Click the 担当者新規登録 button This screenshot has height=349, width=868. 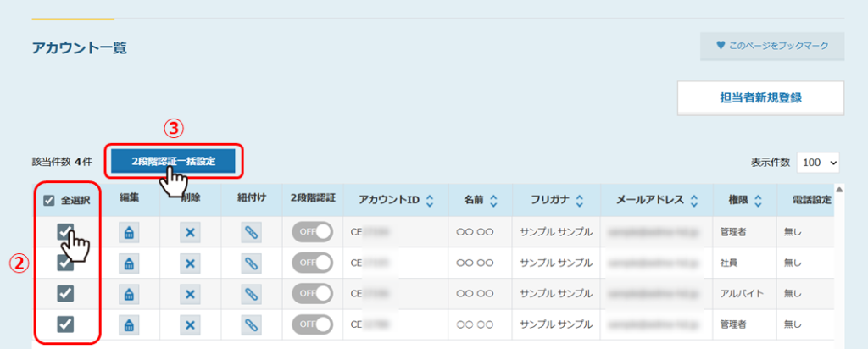point(760,97)
